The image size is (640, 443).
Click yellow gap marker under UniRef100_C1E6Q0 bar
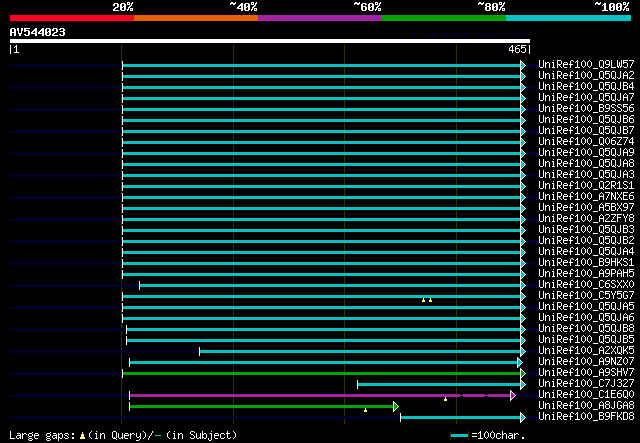pyautogui.click(x=445, y=399)
